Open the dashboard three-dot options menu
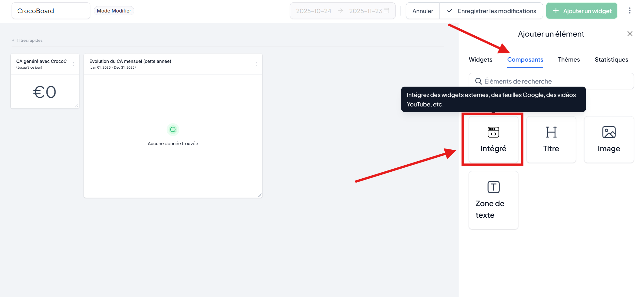Viewport: 644px width, 297px height. point(629,11)
